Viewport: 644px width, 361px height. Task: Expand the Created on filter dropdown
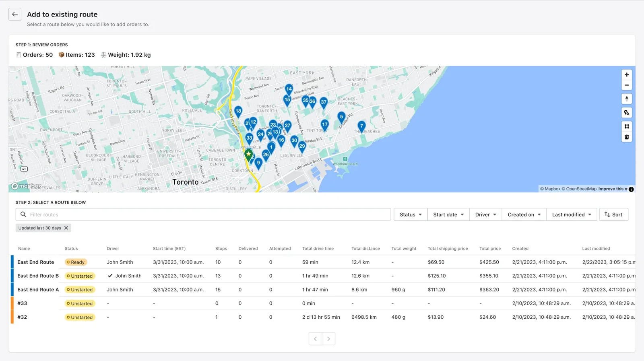tap(524, 215)
